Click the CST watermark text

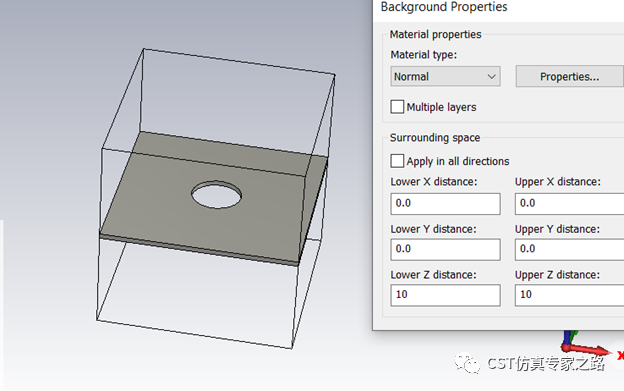(x=546, y=364)
